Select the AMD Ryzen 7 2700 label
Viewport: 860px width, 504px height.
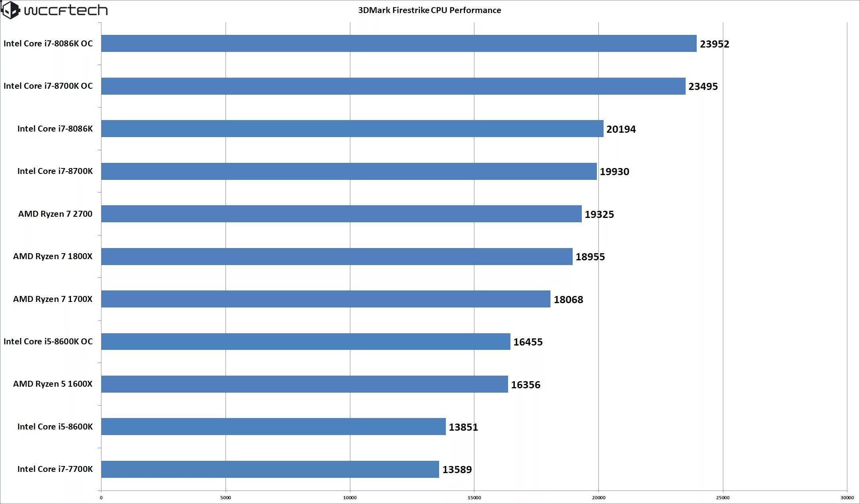55,214
